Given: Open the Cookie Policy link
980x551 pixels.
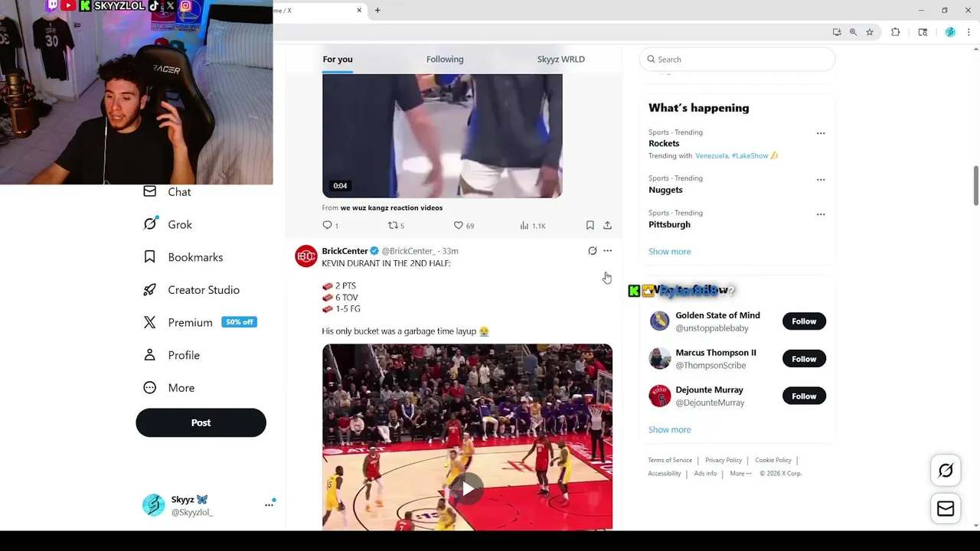Looking at the screenshot, I should (773, 460).
